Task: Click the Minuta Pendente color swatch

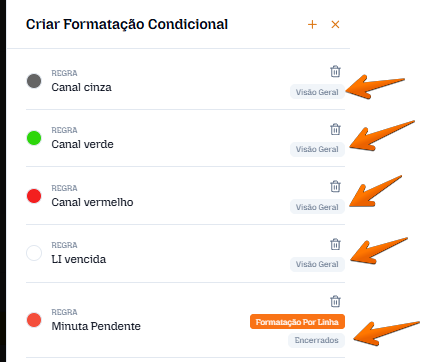Action: point(34,320)
